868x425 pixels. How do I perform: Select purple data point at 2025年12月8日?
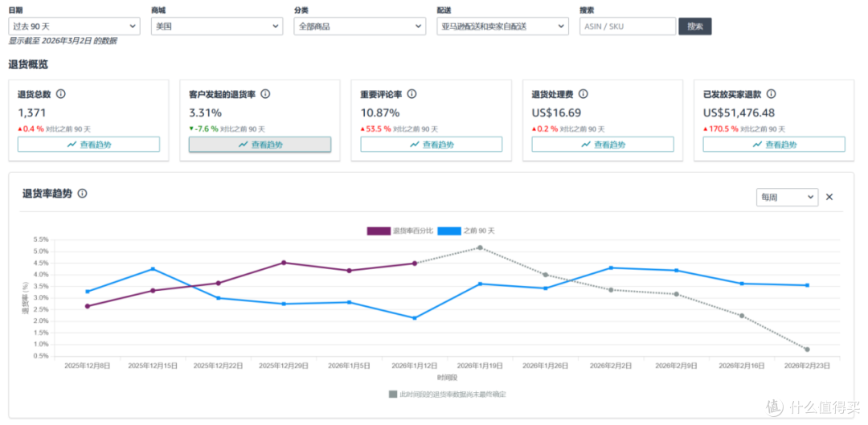(88, 306)
